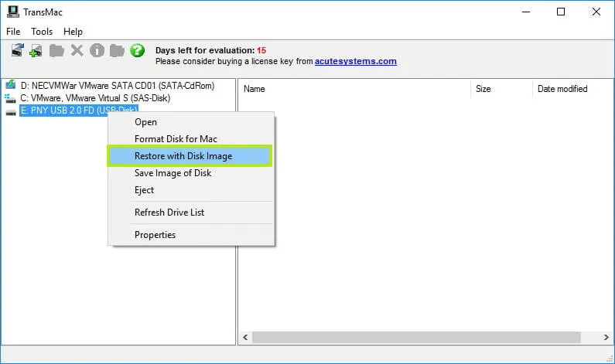Sort by the Name column header
Viewport: 615px width, 364px height.
[x=255, y=89]
